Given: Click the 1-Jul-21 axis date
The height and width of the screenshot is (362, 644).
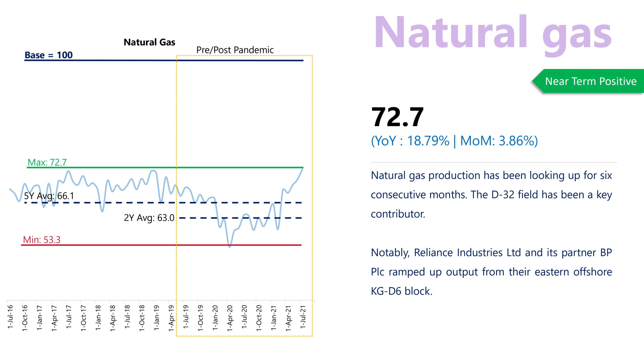Looking at the screenshot, I should point(303,317).
